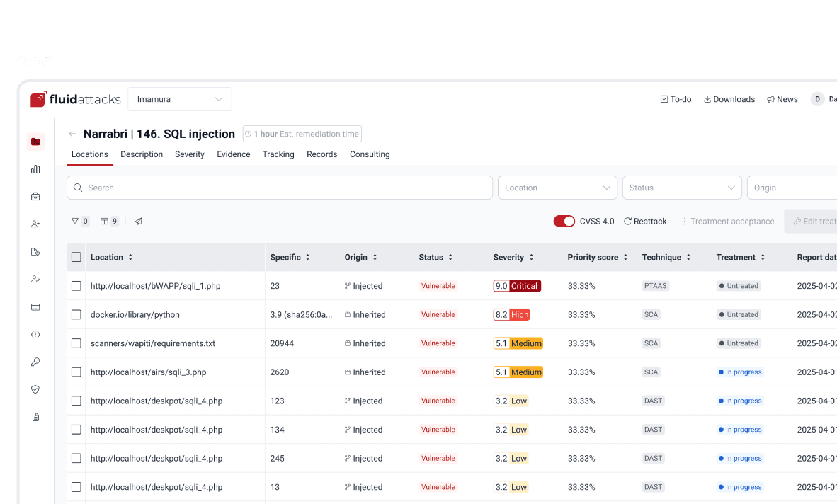The height and width of the screenshot is (504, 837).
Task: Open the Downloads link in header
Action: coord(729,99)
